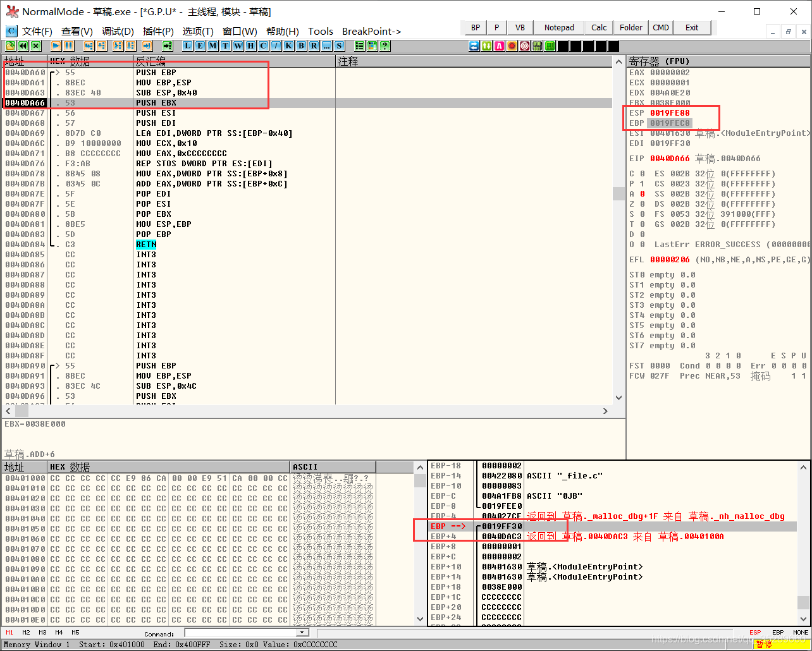Open the 查看(V) menu
812x651 pixels.
(77, 31)
